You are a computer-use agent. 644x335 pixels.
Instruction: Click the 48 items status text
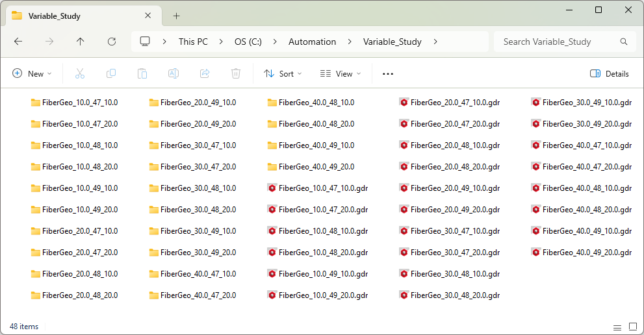(24, 327)
